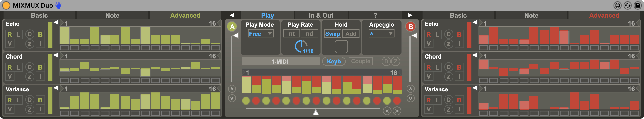Switch to the left Note tab
The width and height of the screenshot is (644, 119).
click(x=112, y=15)
